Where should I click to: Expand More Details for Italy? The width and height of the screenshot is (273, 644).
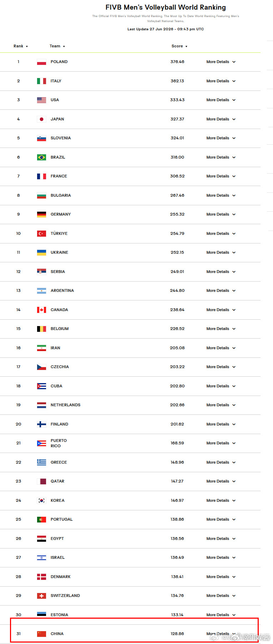pyautogui.click(x=221, y=81)
